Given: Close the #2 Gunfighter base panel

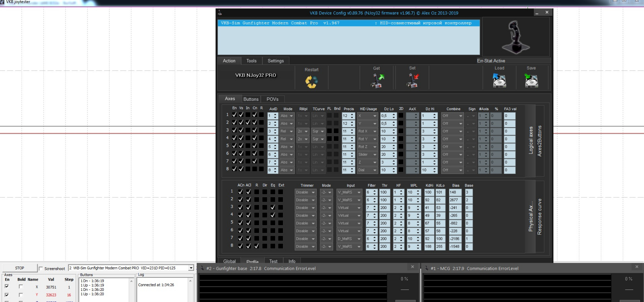Looking at the screenshot, I should coord(413,267).
